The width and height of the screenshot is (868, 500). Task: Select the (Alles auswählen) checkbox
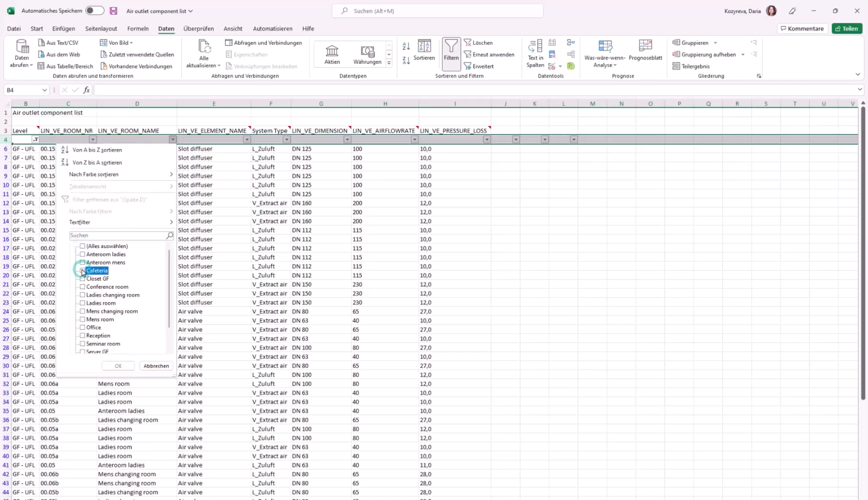pyautogui.click(x=82, y=246)
